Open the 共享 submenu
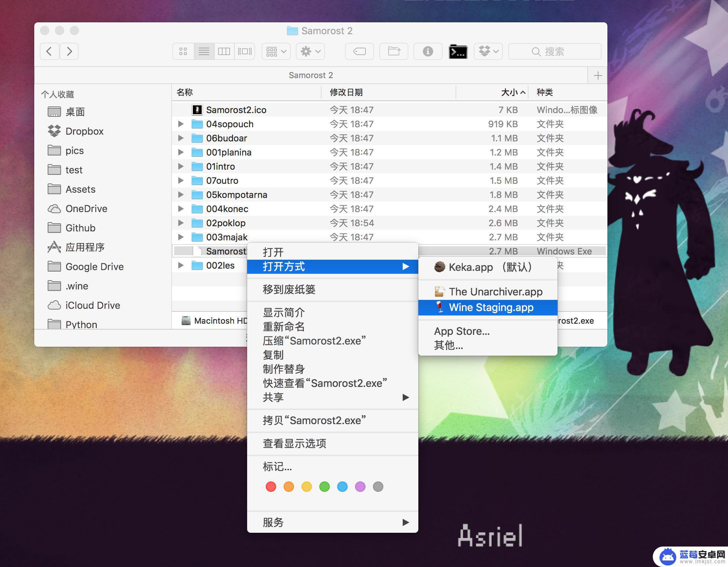This screenshot has height=567, width=728. [x=333, y=397]
